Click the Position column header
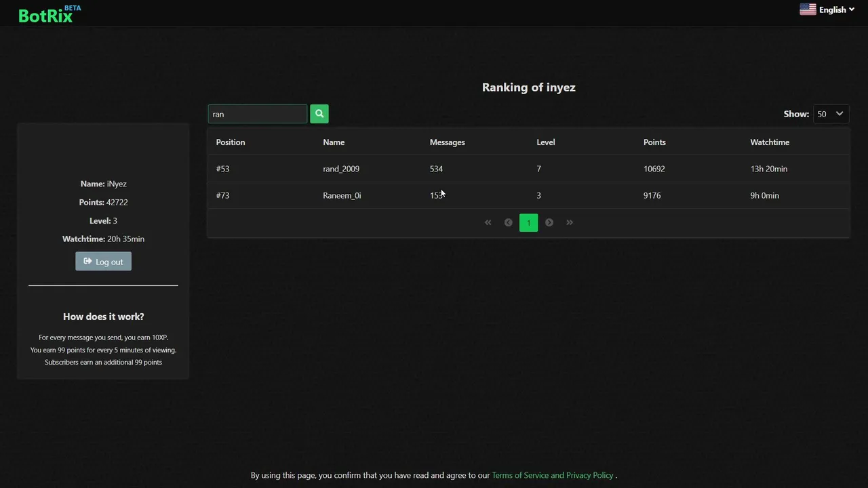This screenshot has width=868, height=488. (231, 142)
